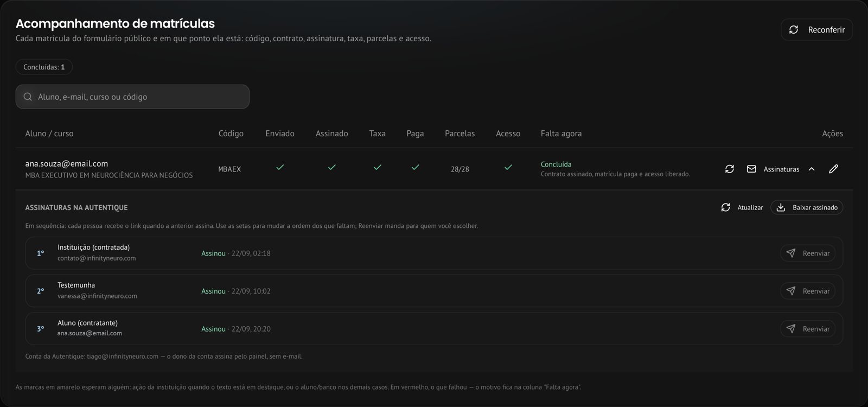Resend to Instituição (contratada) signer
This screenshot has width=868, height=407.
(x=808, y=253)
